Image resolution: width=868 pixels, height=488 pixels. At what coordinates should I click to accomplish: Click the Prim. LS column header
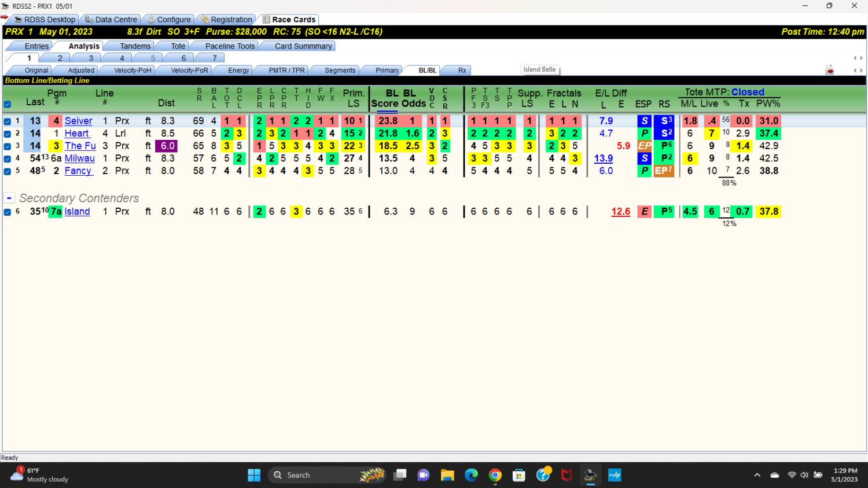[x=354, y=98]
